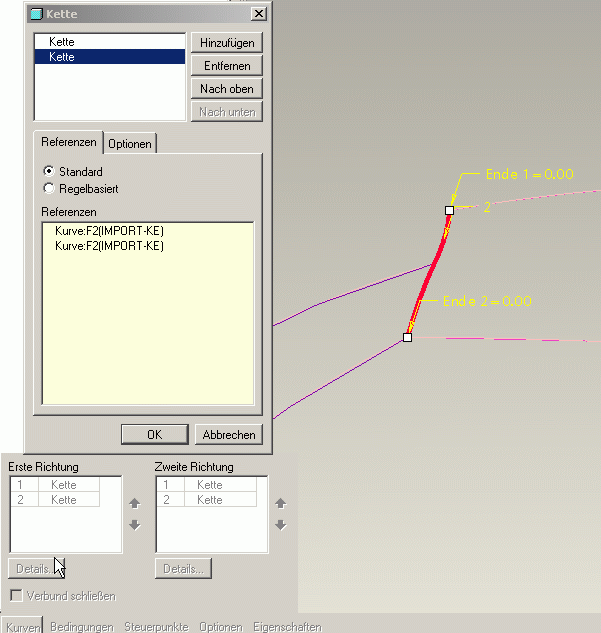The height and width of the screenshot is (633, 601).
Task: Select first Kurve:F2(IMPORT-KE) reference
Action: [x=109, y=231]
